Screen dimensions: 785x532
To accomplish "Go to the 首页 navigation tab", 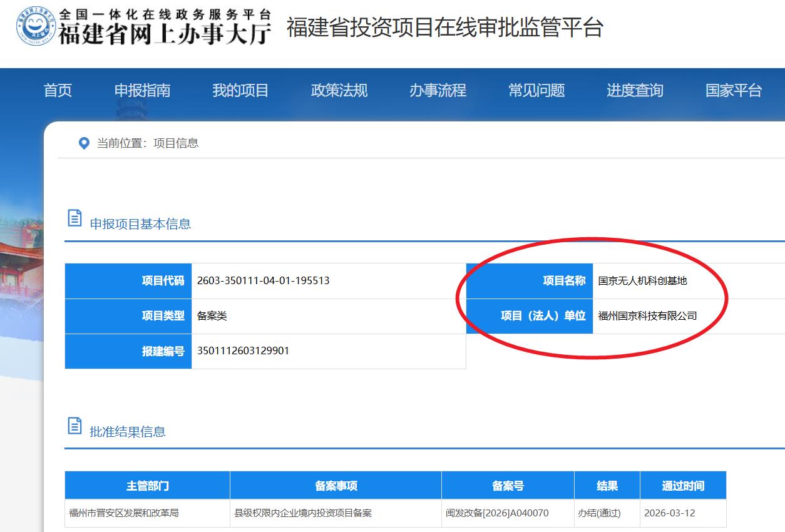I will pyautogui.click(x=58, y=91).
